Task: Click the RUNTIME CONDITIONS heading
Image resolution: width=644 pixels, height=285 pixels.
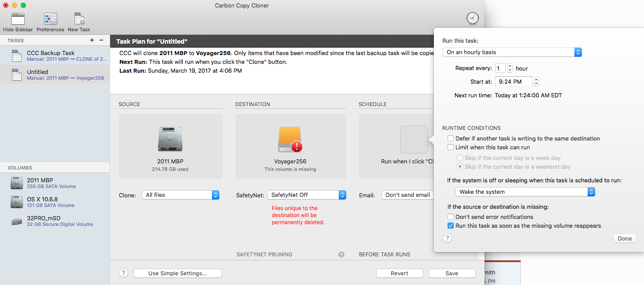Action: pyautogui.click(x=471, y=128)
